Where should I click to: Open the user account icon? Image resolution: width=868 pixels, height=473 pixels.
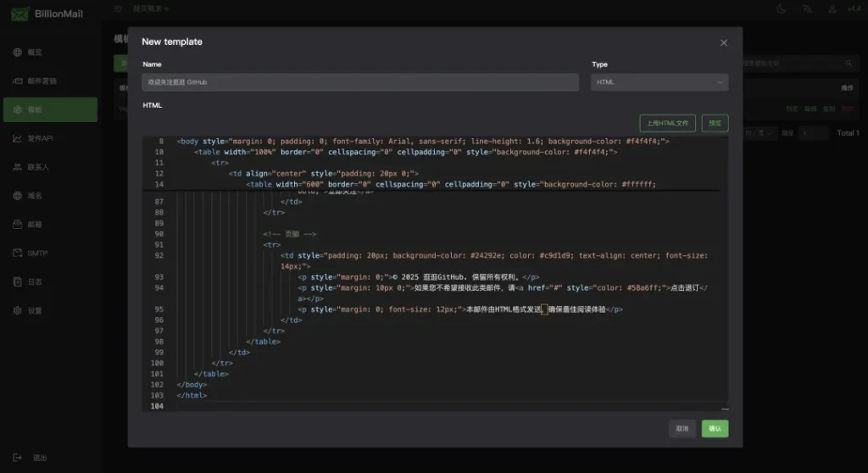click(x=833, y=8)
